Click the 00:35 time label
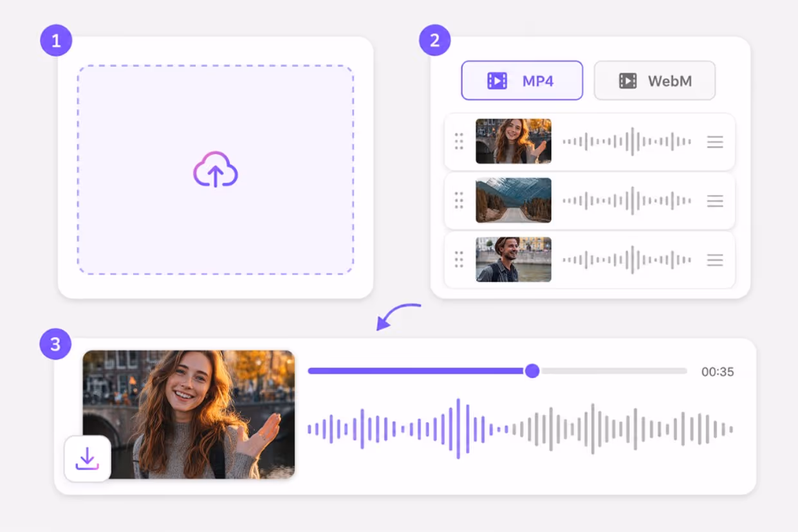Screen dimensions: 798x532 (718, 372)
